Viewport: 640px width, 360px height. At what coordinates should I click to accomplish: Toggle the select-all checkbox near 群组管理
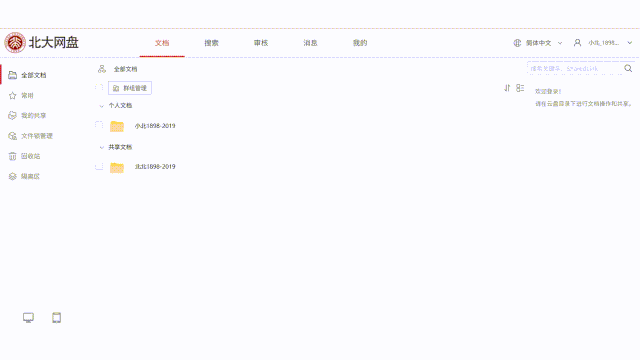(x=99, y=87)
